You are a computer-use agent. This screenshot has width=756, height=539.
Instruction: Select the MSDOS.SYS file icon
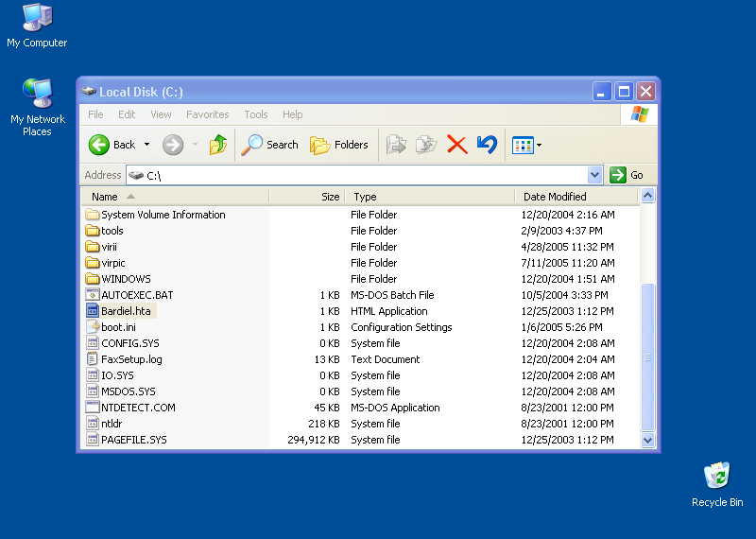point(92,391)
